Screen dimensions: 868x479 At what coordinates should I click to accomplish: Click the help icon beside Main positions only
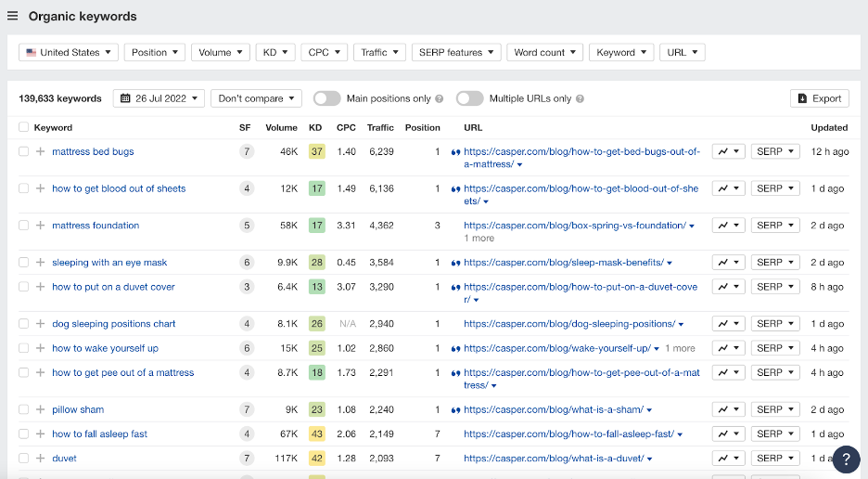click(440, 98)
